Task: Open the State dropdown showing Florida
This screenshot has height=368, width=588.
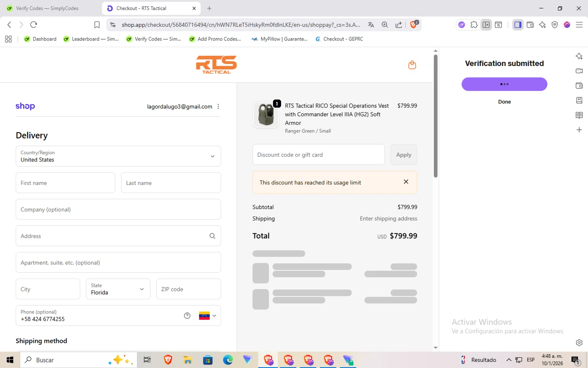Action: pyautogui.click(x=118, y=289)
